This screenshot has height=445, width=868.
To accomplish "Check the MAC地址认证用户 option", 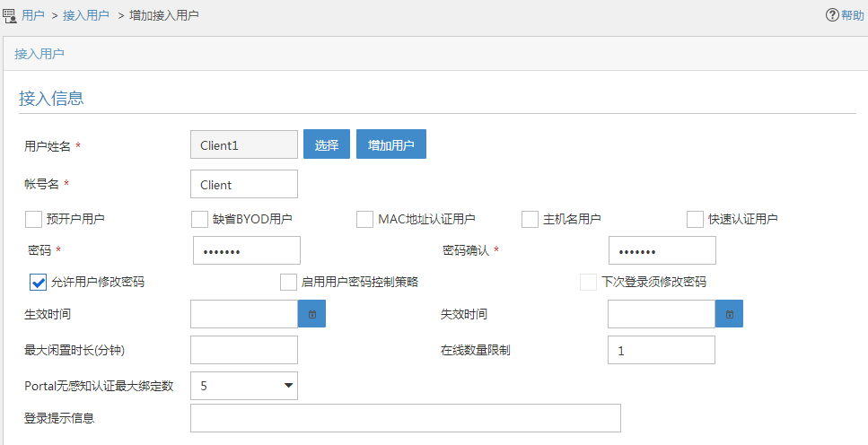I will [364, 219].
